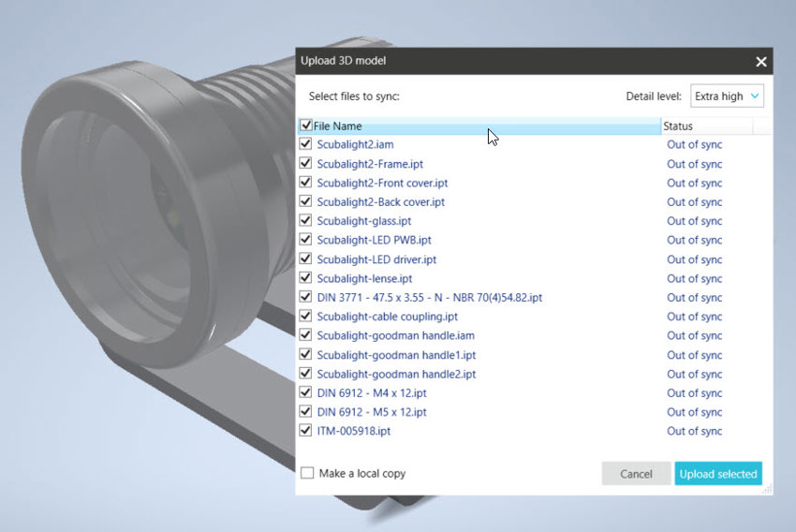Uncheck the Scubalight2-Frame.ipt checkbox
Viewport: 796px width, 532px height.
point(305,163)
